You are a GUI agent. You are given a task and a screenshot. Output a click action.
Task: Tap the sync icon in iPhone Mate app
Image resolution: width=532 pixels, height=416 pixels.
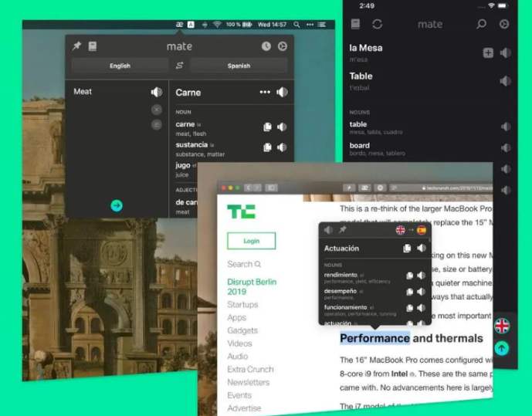click(378, 24)
